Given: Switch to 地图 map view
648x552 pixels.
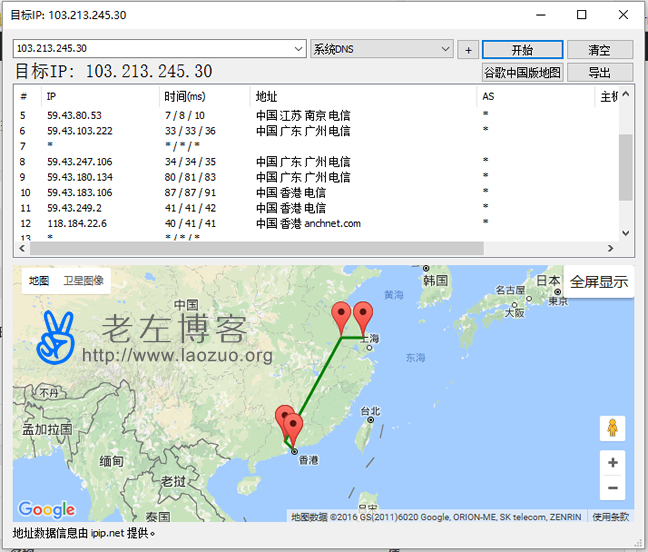Looking at the screenshot, I should pos(39,281).
